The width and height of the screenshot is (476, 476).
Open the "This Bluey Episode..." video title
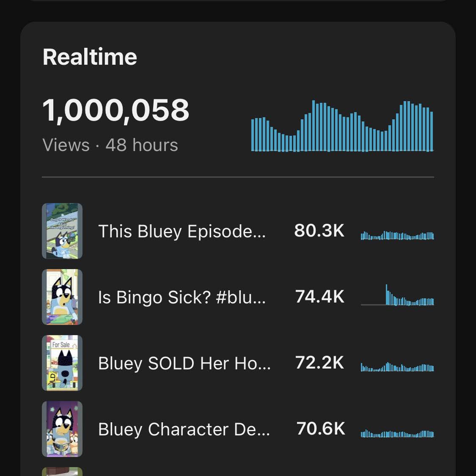[x=182, y=231]
